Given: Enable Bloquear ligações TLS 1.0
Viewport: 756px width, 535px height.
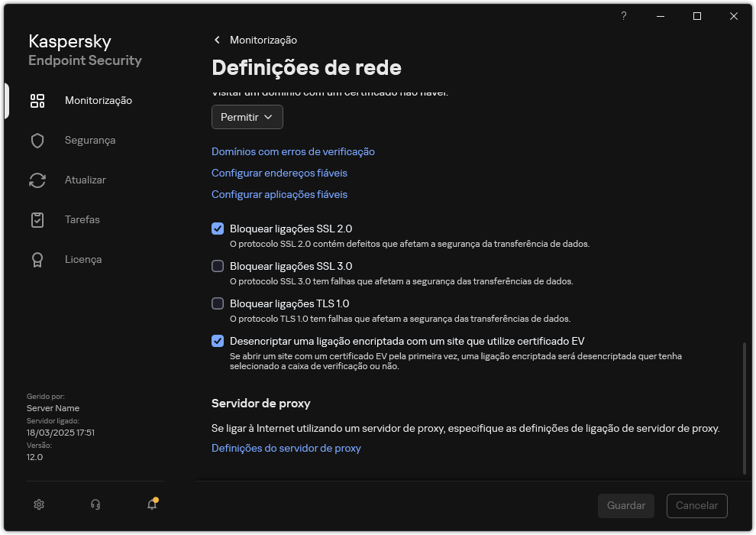Looking at the screenshot, I should pyautogui.click(x=218, y=303).
